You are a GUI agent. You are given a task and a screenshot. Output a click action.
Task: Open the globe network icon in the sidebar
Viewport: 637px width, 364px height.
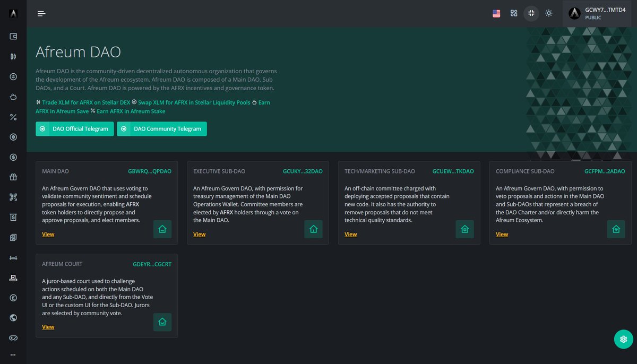click(12, 317)
